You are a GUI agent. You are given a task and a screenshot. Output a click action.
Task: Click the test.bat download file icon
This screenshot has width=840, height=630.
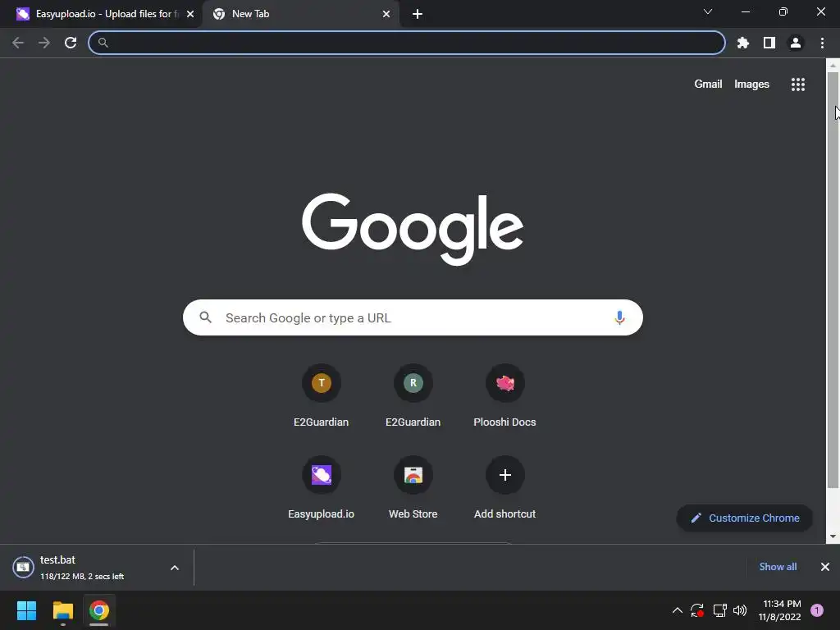click(x=23, y=568)
